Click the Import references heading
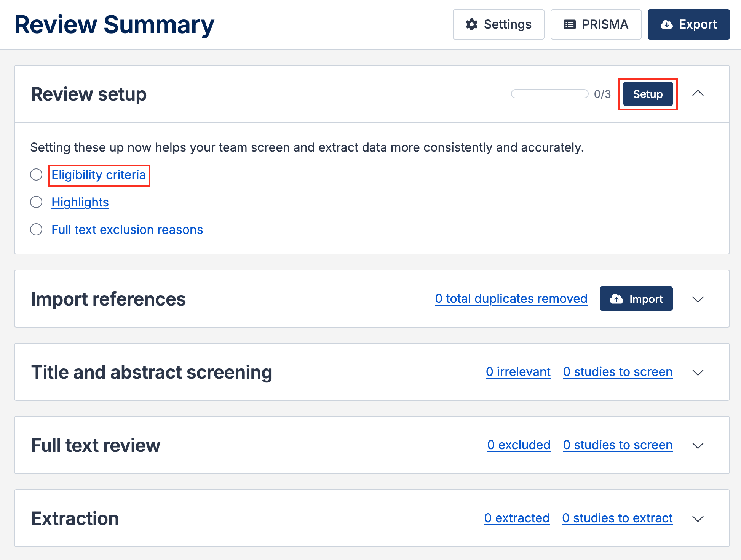 [108, 299]
